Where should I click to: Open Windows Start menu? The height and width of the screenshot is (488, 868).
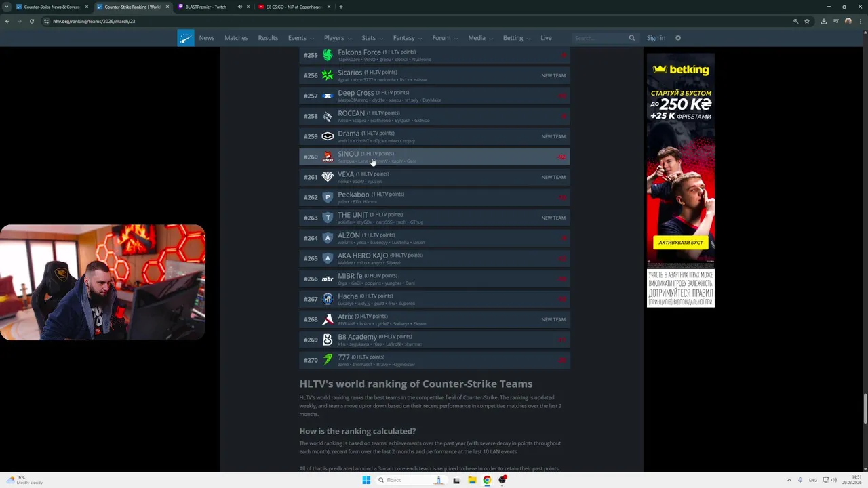pyautogui.click(x=366, y=480)
